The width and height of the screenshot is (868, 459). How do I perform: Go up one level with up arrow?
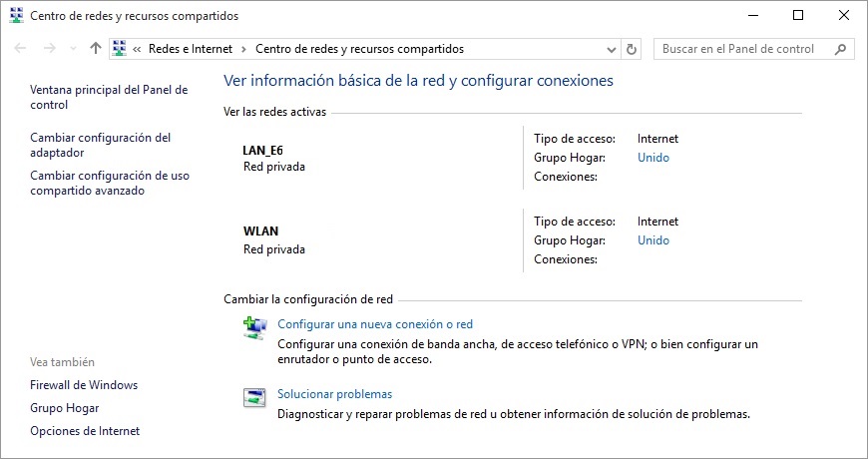coord(96,49)
